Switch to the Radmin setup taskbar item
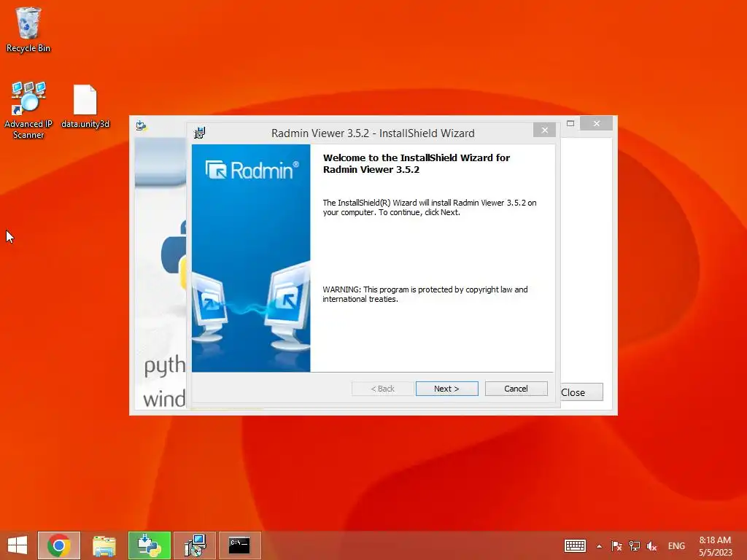Screen dimensions: 747x560 (x=195, y=545)
